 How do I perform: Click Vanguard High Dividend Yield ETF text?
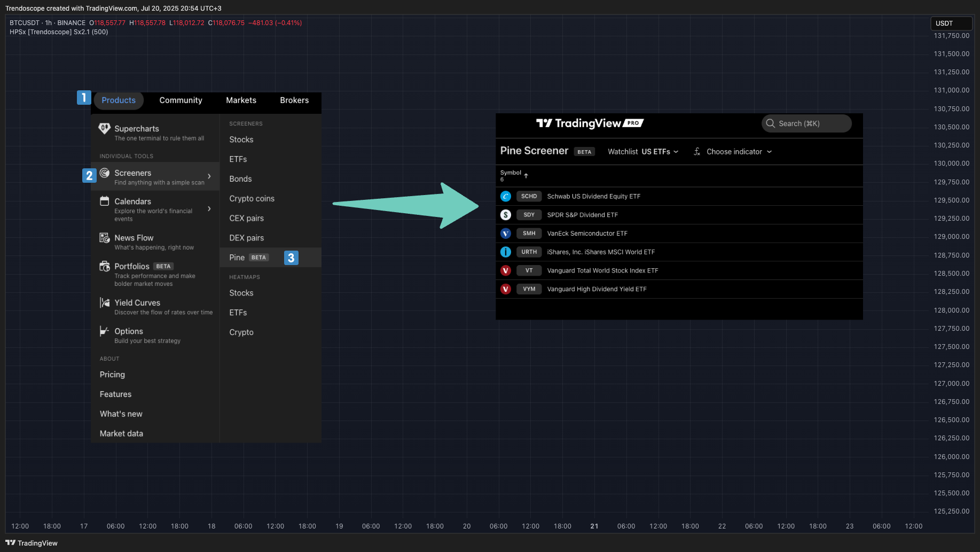[597, 289]
